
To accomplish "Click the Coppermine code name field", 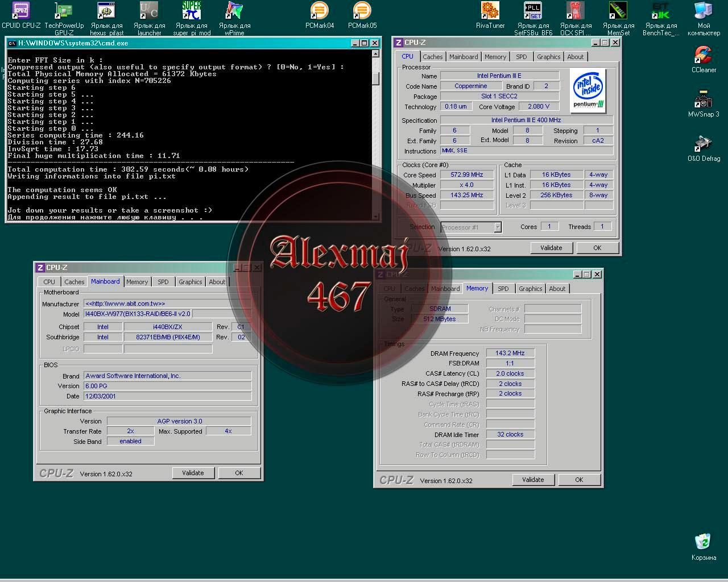I will click(471, 86).
